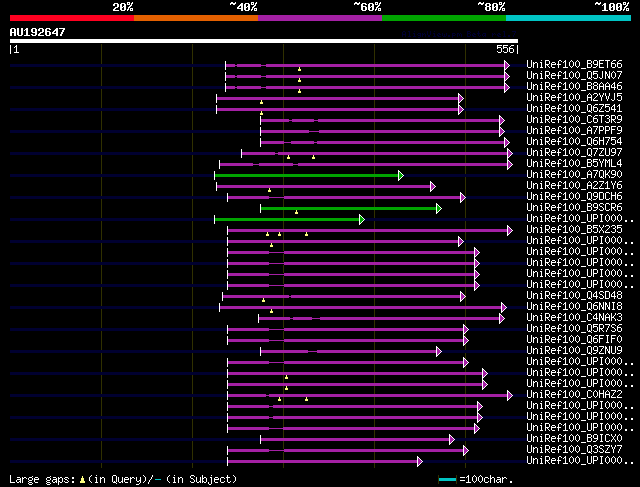
Task: Click the red 20% identity legend segment
Action: (x=72, y=18)
